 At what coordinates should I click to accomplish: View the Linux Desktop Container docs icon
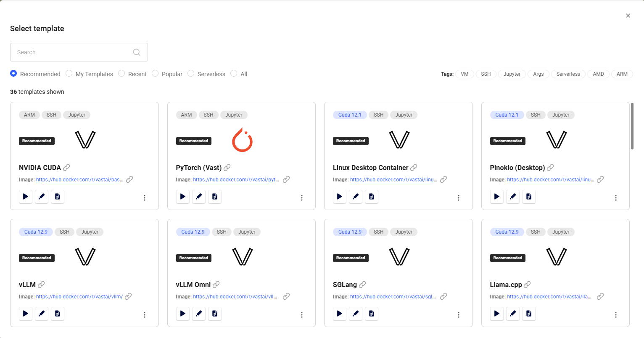pos(372,197)
